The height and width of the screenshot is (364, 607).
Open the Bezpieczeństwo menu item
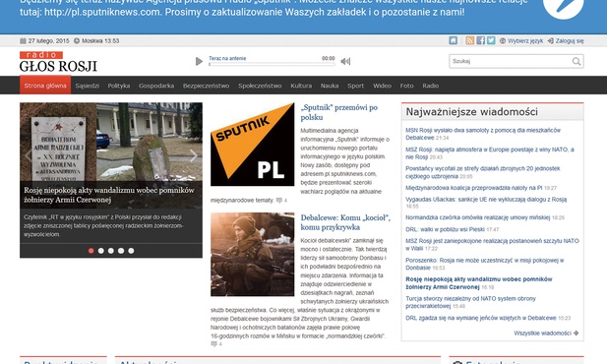tap(206, 86)
